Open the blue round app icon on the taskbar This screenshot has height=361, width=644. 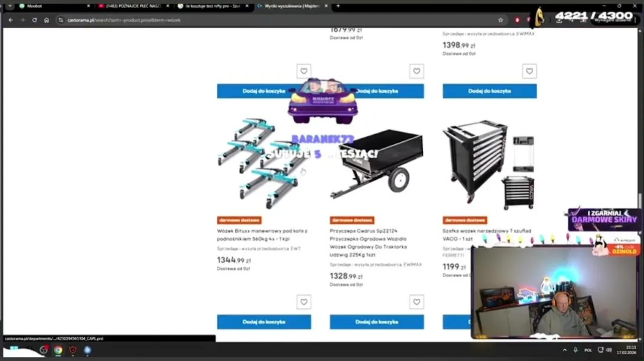pos(88,350)
